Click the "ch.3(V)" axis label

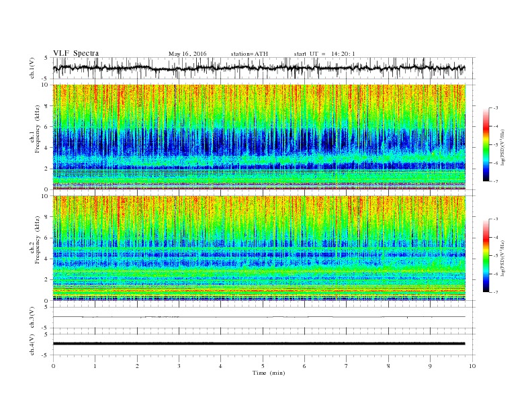click(32, 318)
